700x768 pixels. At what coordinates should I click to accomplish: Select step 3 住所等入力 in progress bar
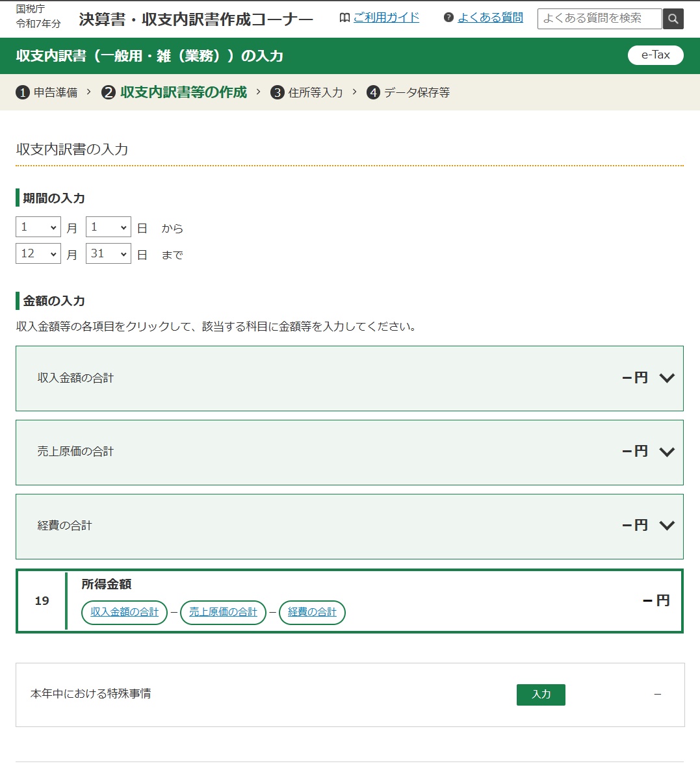coord(307,92)
